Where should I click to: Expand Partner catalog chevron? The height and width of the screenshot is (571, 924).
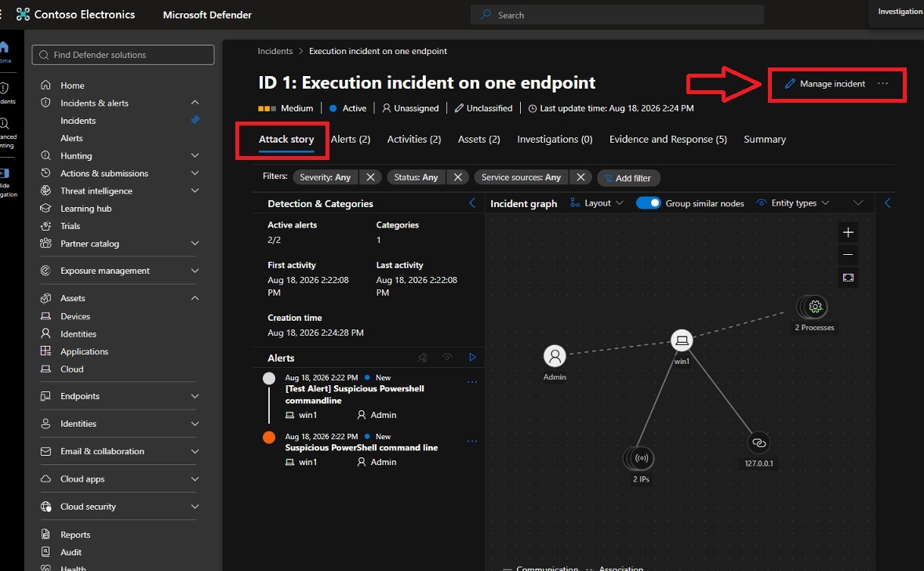coord(195,243)
